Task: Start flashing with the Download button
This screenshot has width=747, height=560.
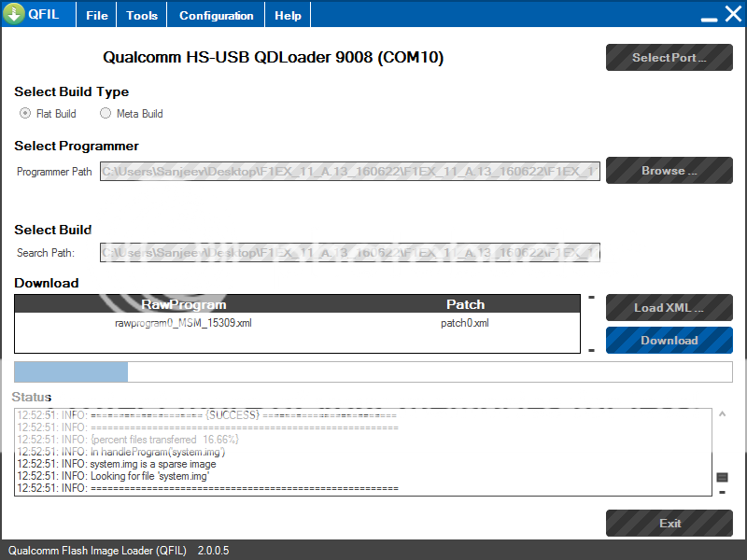Action: point(669,341)
